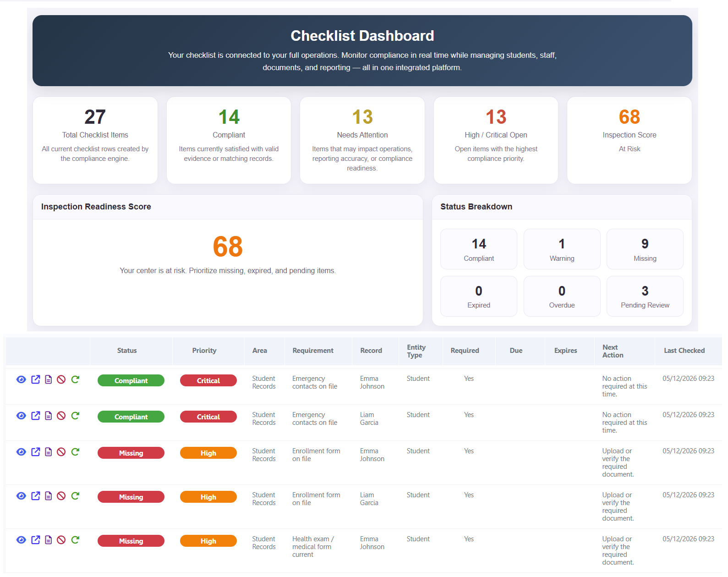
Task: Click the 9 Missing status breakdown tile
Action: pyautogui.click(x=645, y=249)
